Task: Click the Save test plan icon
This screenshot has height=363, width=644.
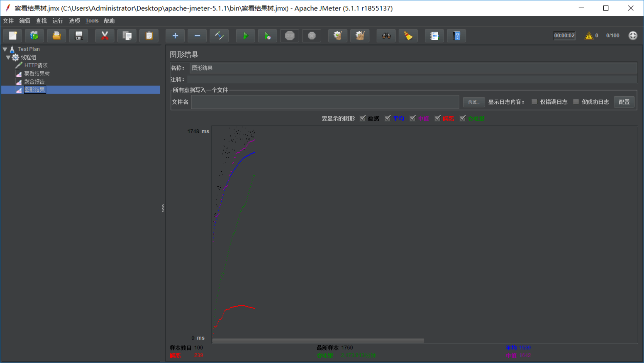Action: click(79, 36)
